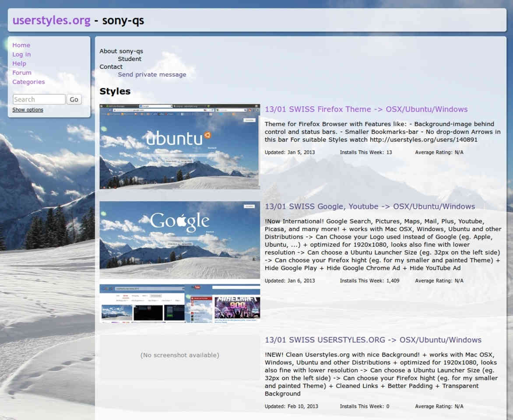Image resolution: width=513 pixels, height=420 pixels.
Task: Open the Log in link
Action: tap(21, 54)
